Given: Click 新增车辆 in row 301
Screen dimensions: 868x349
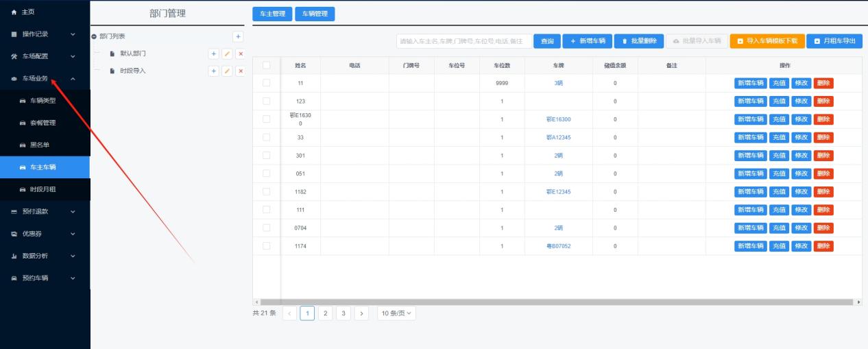Looking at the screenshot, I should [751, 155].
